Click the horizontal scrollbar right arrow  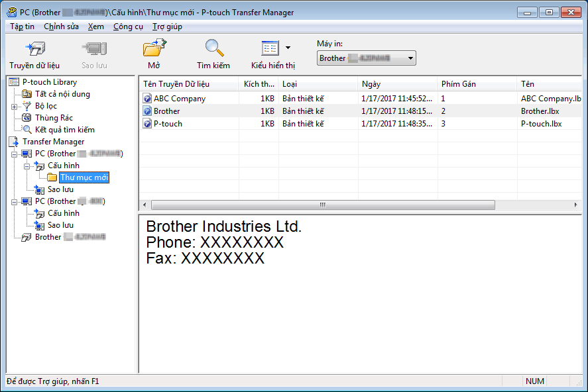(x=575, y=205)
